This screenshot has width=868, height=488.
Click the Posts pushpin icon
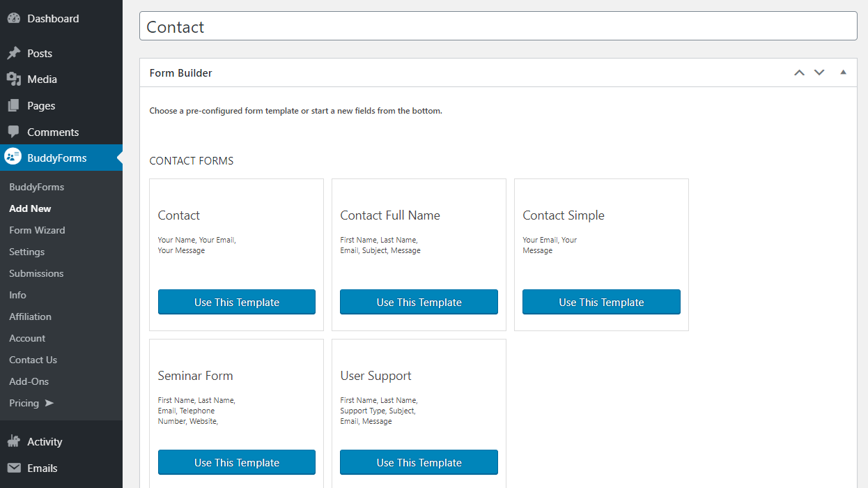point(13,53)
